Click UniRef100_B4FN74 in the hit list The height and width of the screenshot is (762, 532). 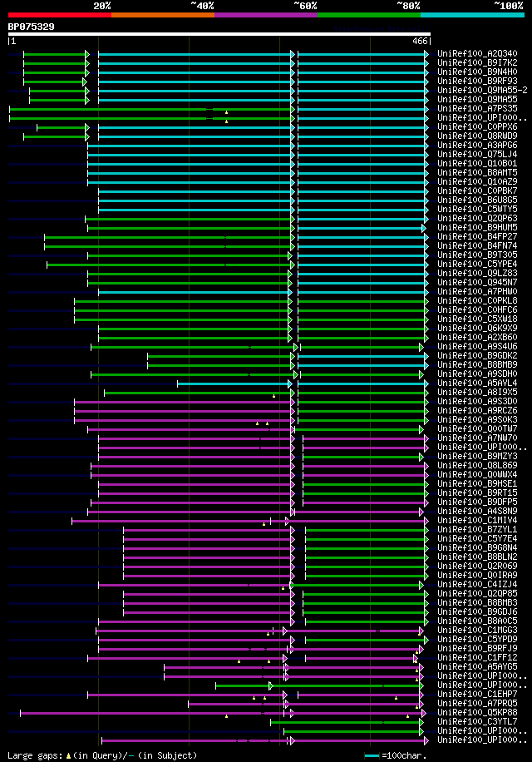coord(477,246)
